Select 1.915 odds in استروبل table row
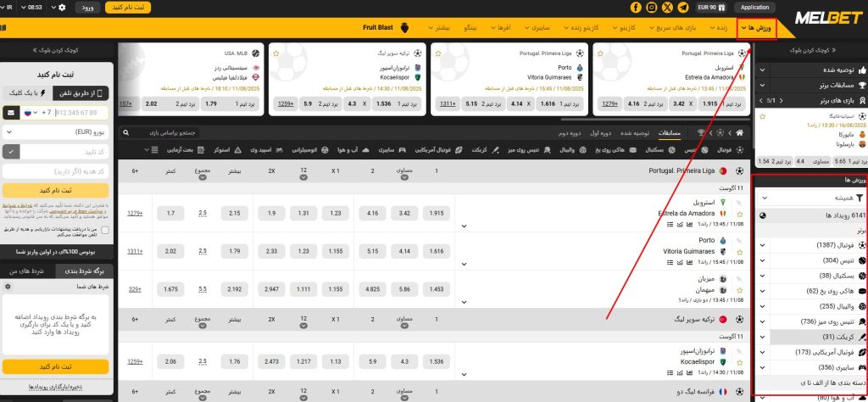Image resolution: width=868 pixels, height=402 pixels. point(437,213)
